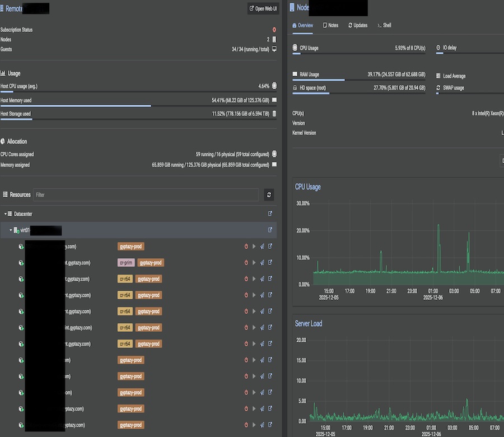This screenshot has width=504, height=437.
Task: Collapse the Datacenter tree node
Action: tap(6, 213)
